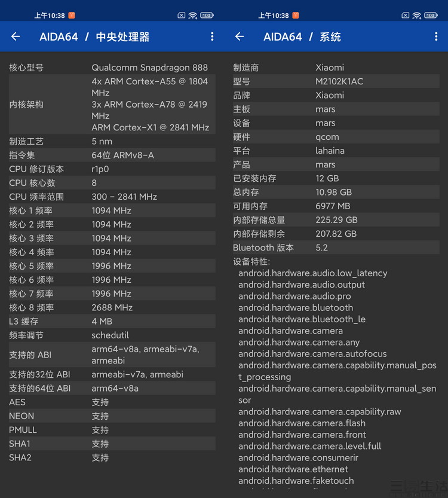Select CPU revision value r1p0
The height and width of the screenshot is (498, 448).
pyautogui.click(x=100, y=169)
